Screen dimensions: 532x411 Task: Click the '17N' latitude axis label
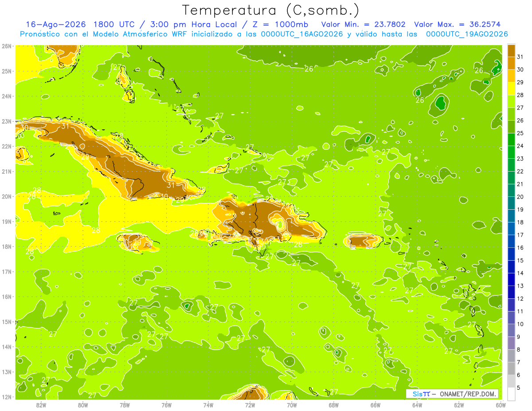(7, 271)
